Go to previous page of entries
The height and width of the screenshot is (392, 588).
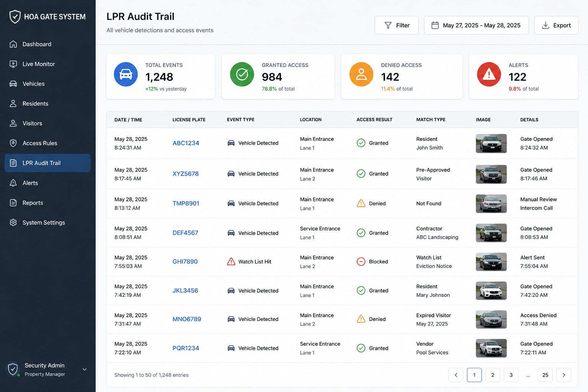(456, 375)
